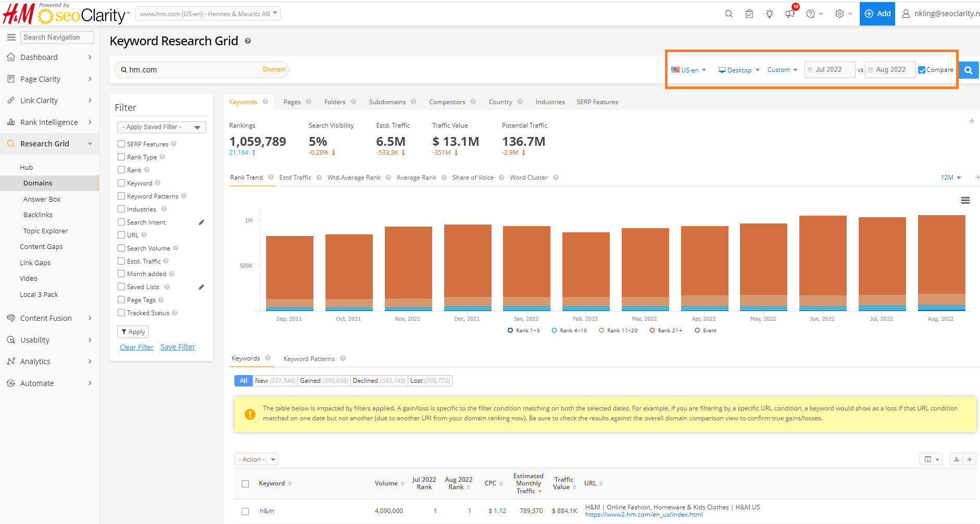Viewport: 980px width, 524px height.
Task: Click the Jul 2022 date input field
Action: tap(830, 70)
